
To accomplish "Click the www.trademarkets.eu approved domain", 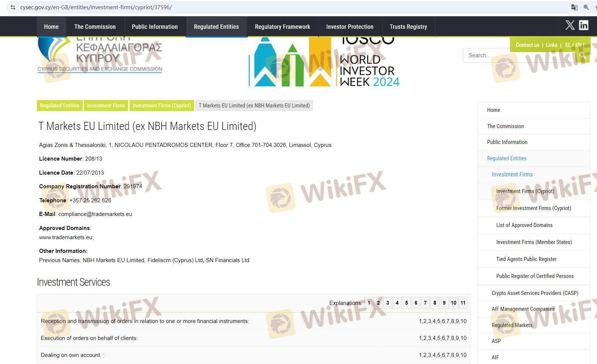I will pyautogui.click(x=66, y=237).
